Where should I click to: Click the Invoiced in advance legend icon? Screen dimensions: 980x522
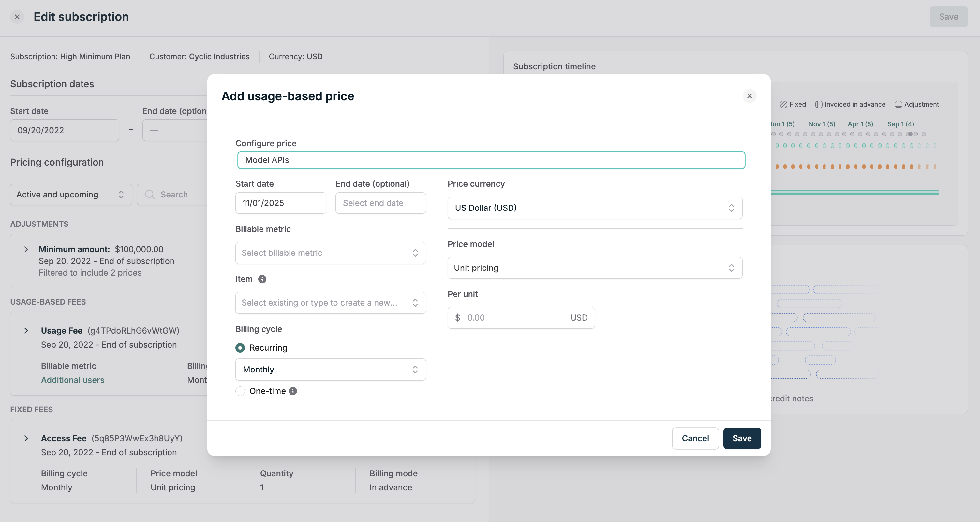pyautogui.click(x=818, y=104)
